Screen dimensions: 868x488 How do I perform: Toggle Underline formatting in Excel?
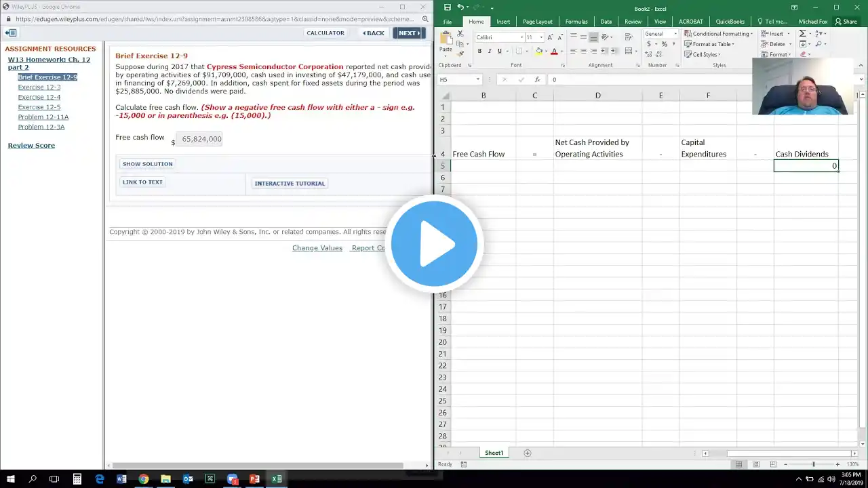pos(500,51)
